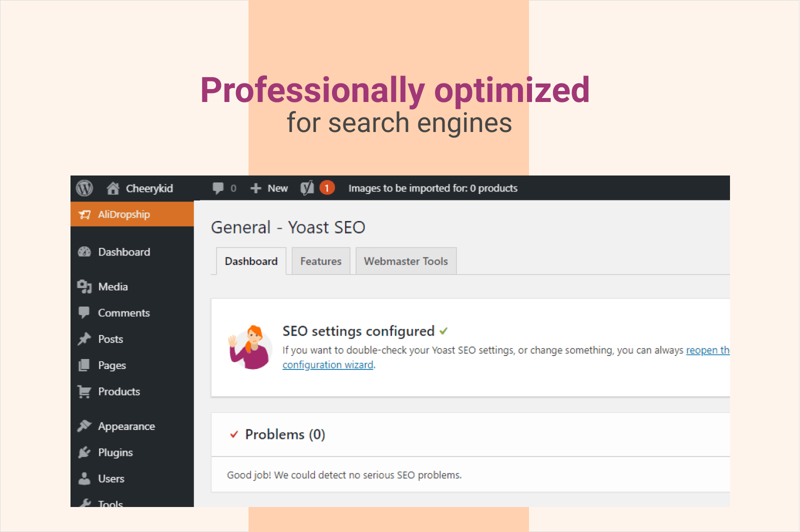Open AliDropship menu item
Screen dimensions: 800x532
tap(123, 214)
